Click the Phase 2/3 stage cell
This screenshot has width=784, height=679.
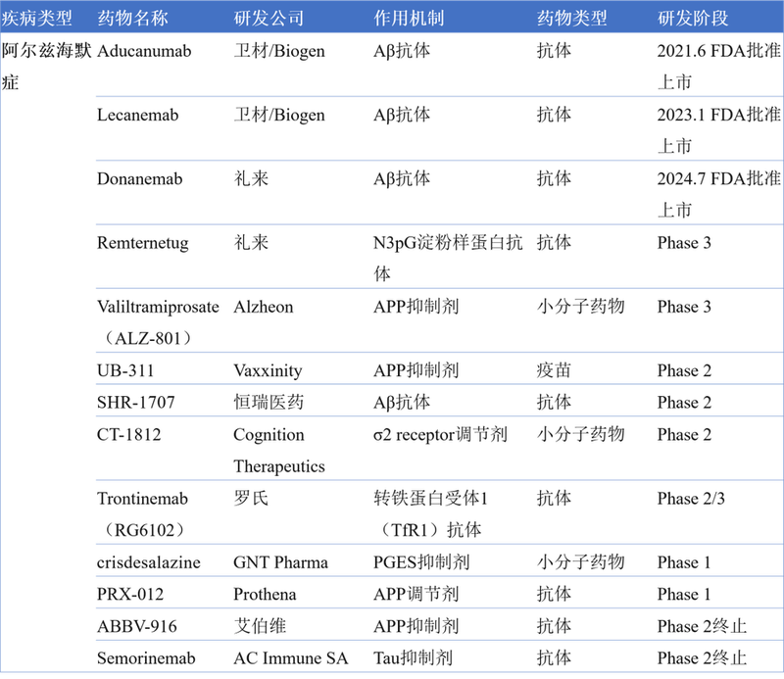[x=691, y=499]
